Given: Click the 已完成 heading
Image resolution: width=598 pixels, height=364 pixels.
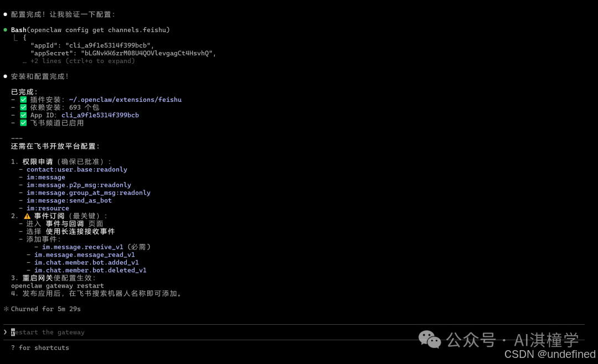Looking at the screenshot, I should click(24, 92).
